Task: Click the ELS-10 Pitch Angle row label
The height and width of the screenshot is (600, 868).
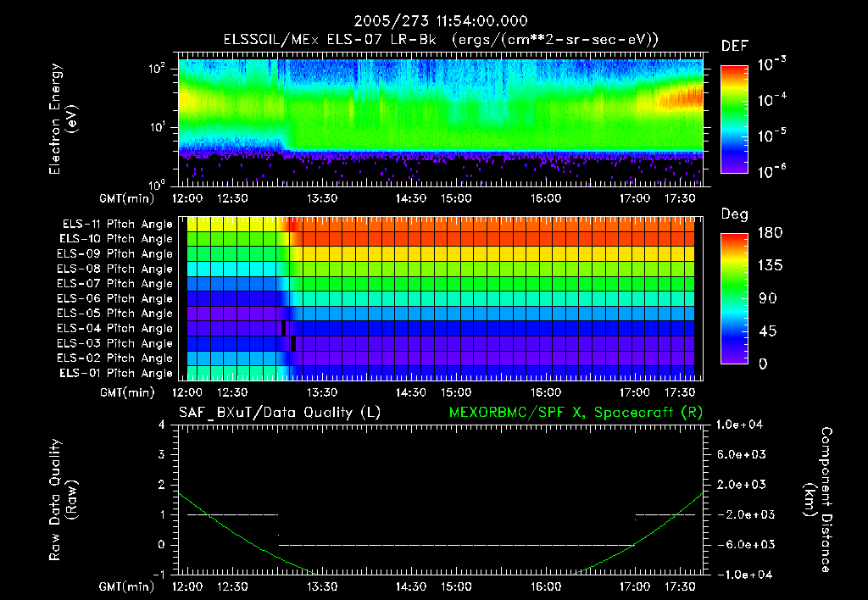Action: coord(116,239)
